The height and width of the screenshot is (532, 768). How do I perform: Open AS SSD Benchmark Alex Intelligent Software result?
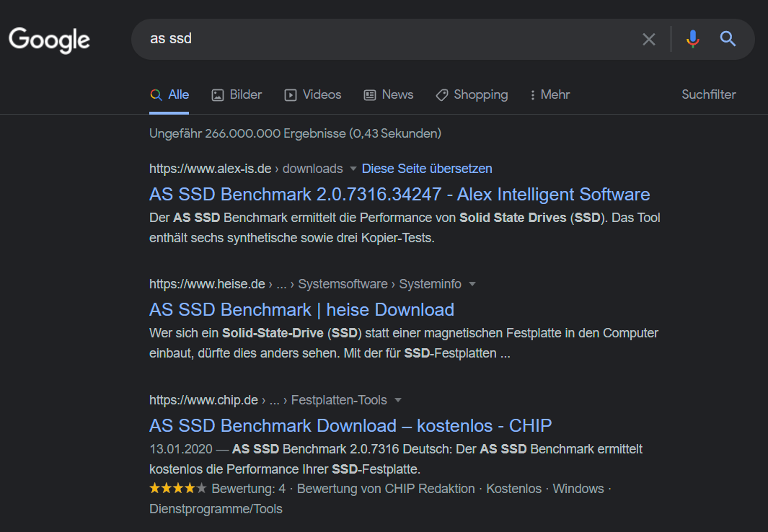click(x=400, y=194)
